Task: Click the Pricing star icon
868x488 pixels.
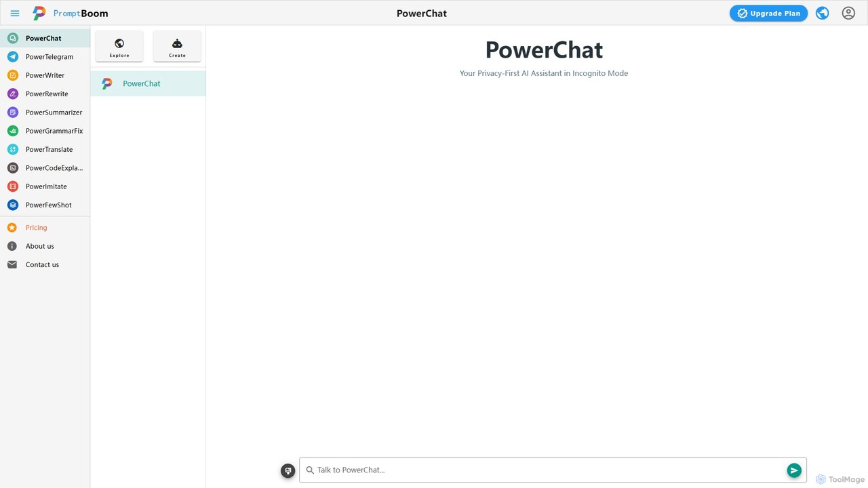Action: (x=12, y=228)
